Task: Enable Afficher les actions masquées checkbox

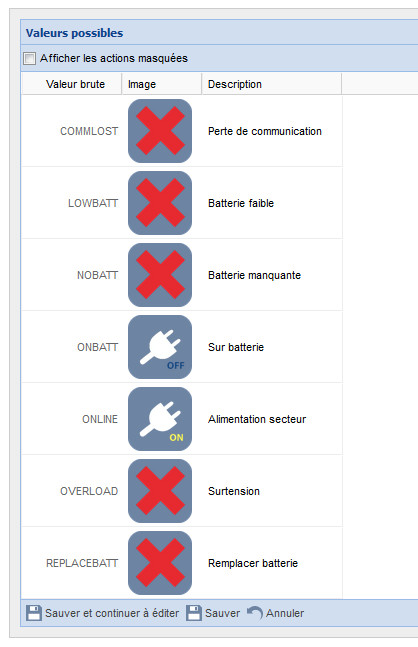Action: 29,58
